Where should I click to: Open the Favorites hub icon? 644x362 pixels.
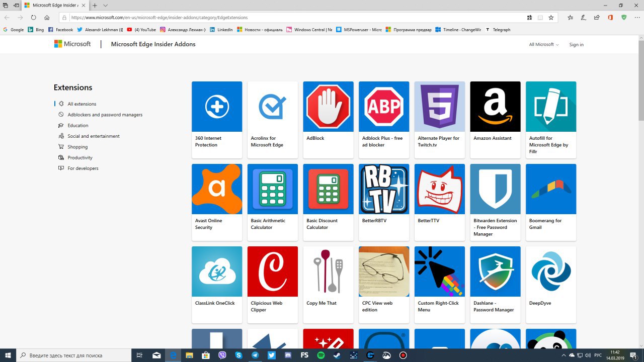[570, 17]
